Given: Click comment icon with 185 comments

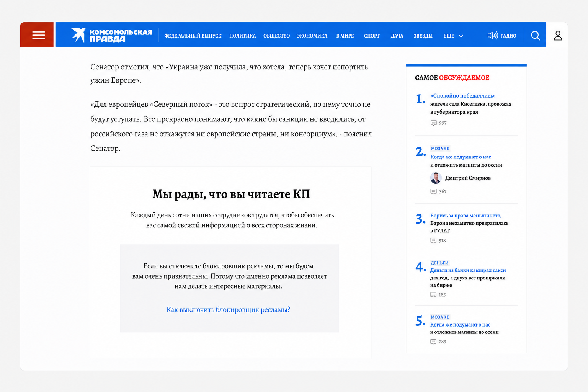Looking at the screenshot, I should click(433, 295).
